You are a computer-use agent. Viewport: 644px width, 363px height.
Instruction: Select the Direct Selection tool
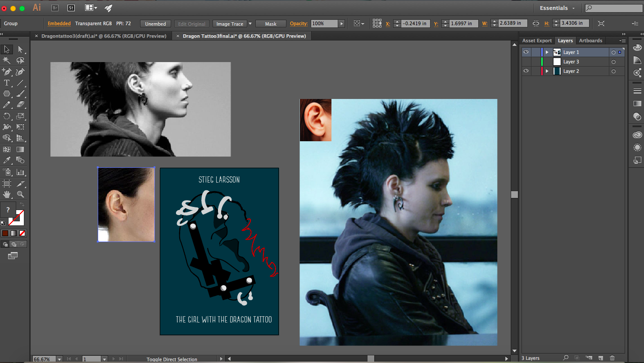(20, 49)
